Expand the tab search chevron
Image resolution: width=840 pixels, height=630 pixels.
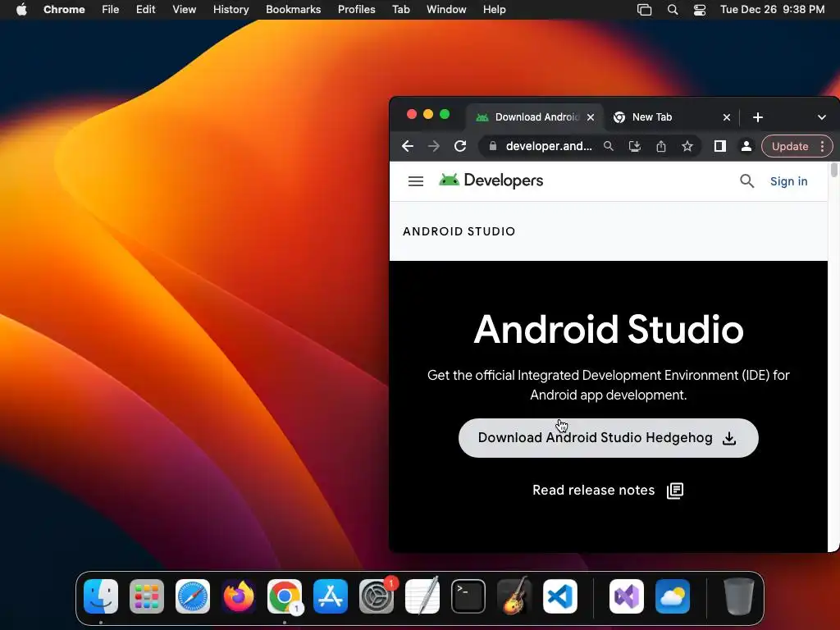(822, 117)
